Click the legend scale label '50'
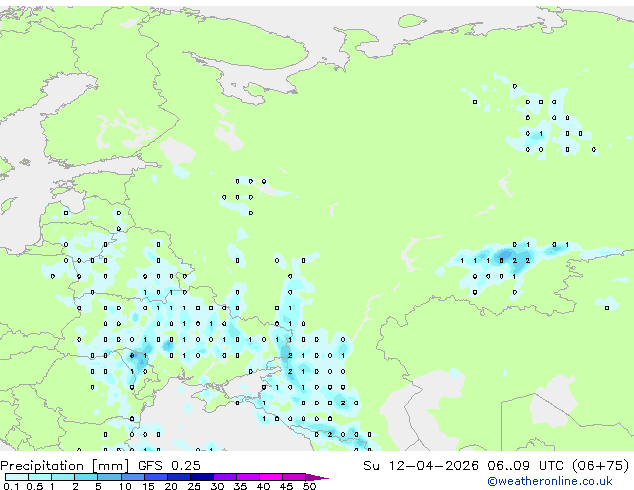The image size is (634, 490). point(309,486)
